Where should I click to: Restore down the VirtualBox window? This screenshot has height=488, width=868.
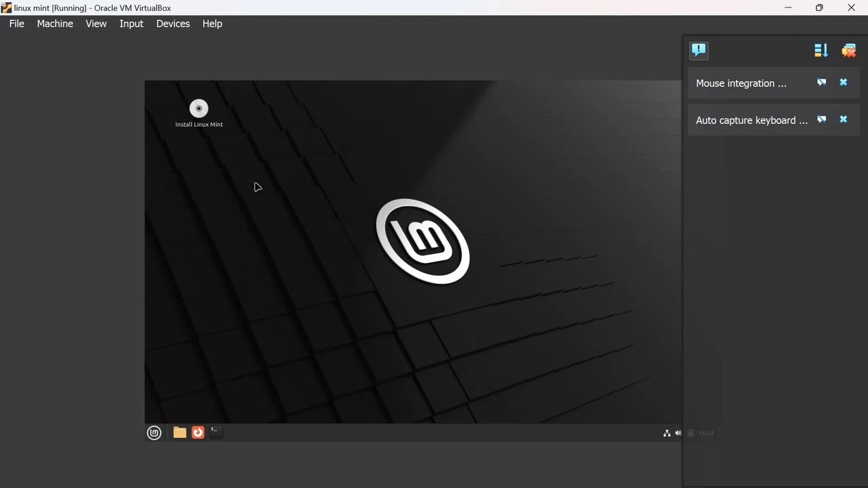(819, 8)
